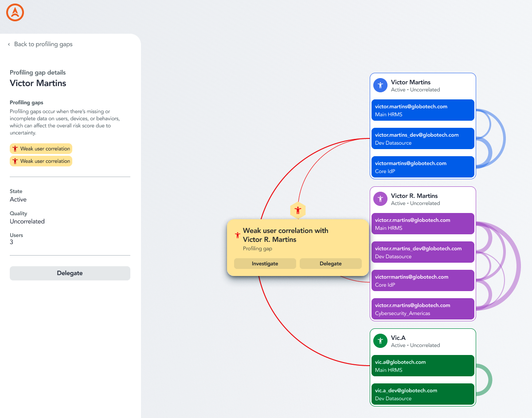Go back to profiling gaps
Image resolution: width=532 pixels, height=418 pixels.
pyautogui.click(x=43, y=44)
